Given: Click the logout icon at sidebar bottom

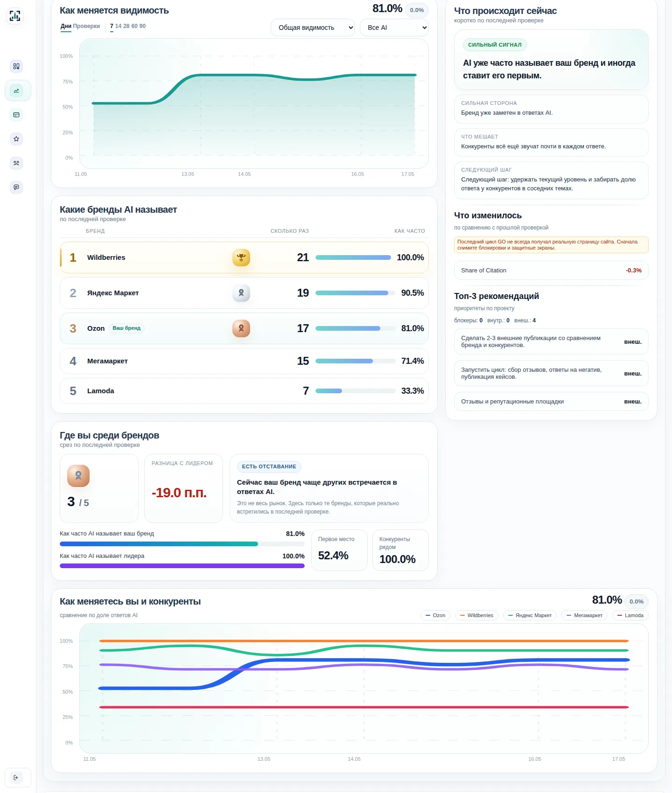Looking at the screenshot, I should (x=16, y=778).
